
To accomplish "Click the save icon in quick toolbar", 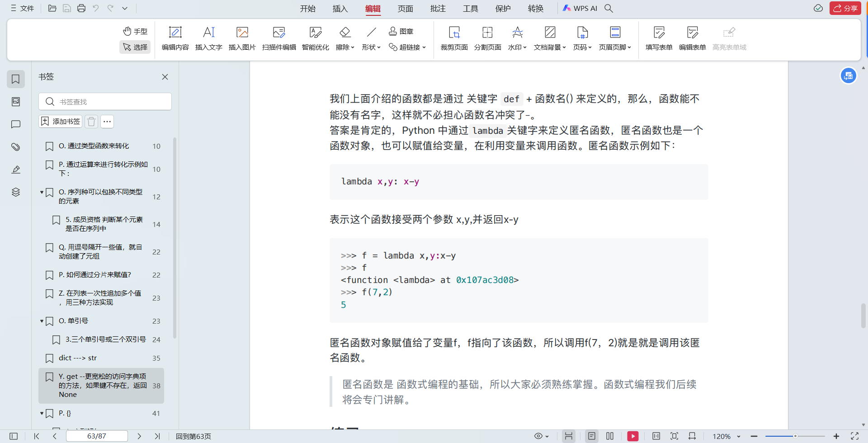I will (x=67, y=8).
